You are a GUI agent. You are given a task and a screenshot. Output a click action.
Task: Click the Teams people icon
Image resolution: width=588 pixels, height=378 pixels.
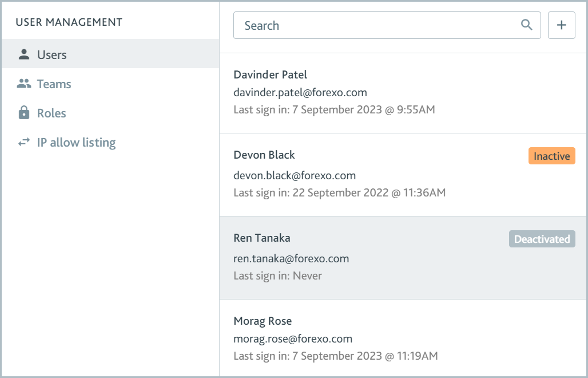pyautogui.click(x=23, y=84)
